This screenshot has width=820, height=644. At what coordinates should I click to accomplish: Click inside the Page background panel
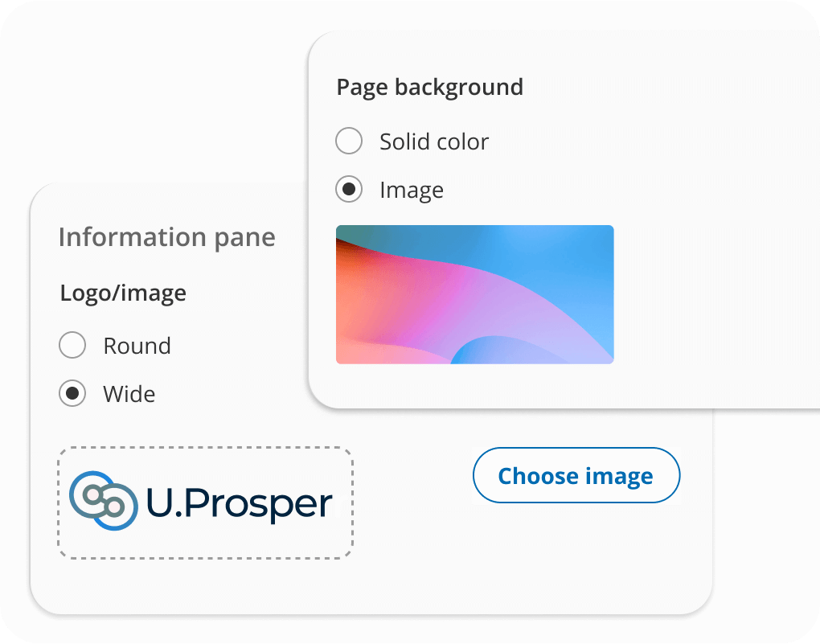(x=707, y=121)
